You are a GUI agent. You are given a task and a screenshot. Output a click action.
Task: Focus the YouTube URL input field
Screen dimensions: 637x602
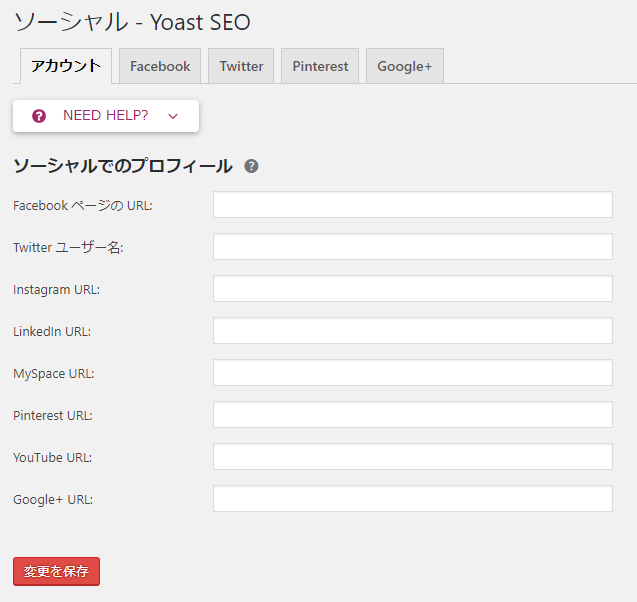[x=413, y=457]
